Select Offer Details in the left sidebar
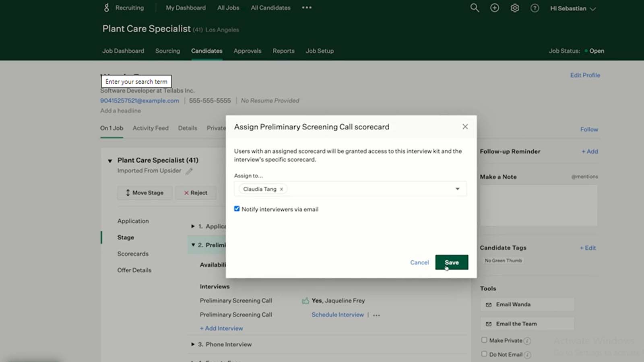Image resolution: width=644 pixels, height=362 pixels. 134,270
